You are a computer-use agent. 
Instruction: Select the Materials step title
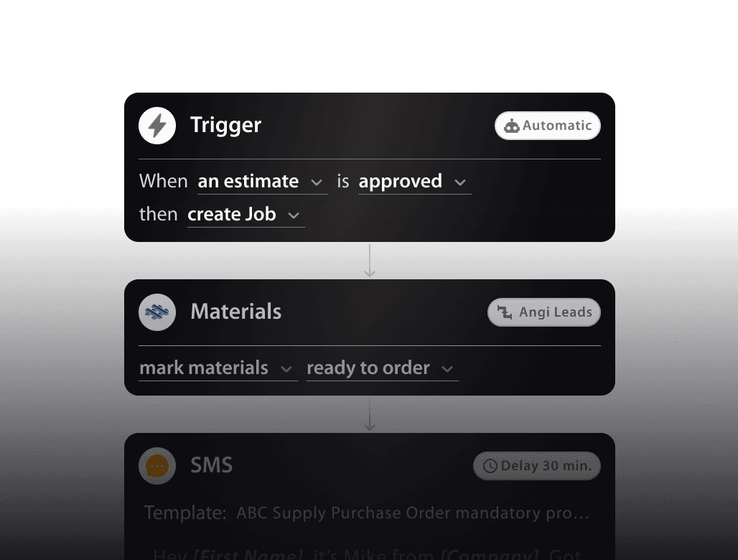pos(235,312)
